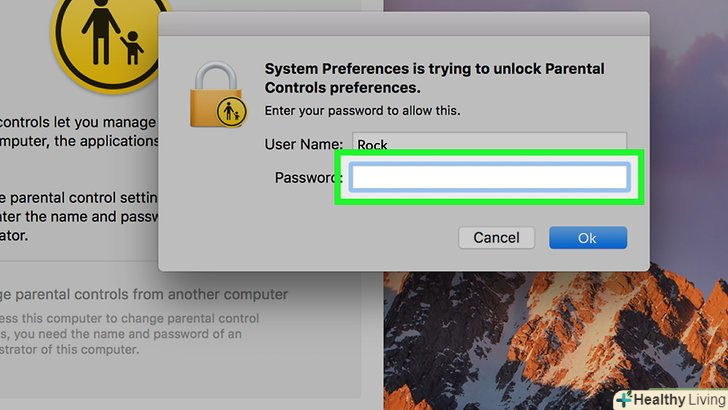Image resolution: width=728 pixels, height=410 pixels.
Task: Click the 'User Name:' label
Action: 304,144
